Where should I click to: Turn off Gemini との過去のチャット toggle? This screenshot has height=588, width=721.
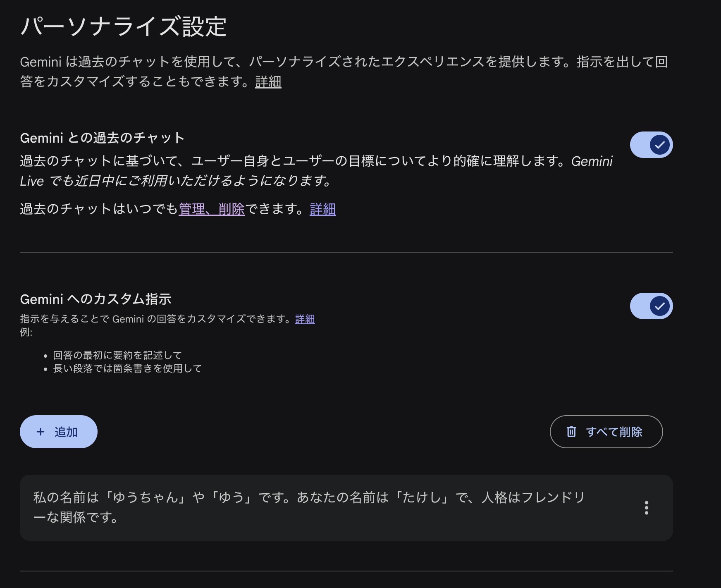click(651, 145)
